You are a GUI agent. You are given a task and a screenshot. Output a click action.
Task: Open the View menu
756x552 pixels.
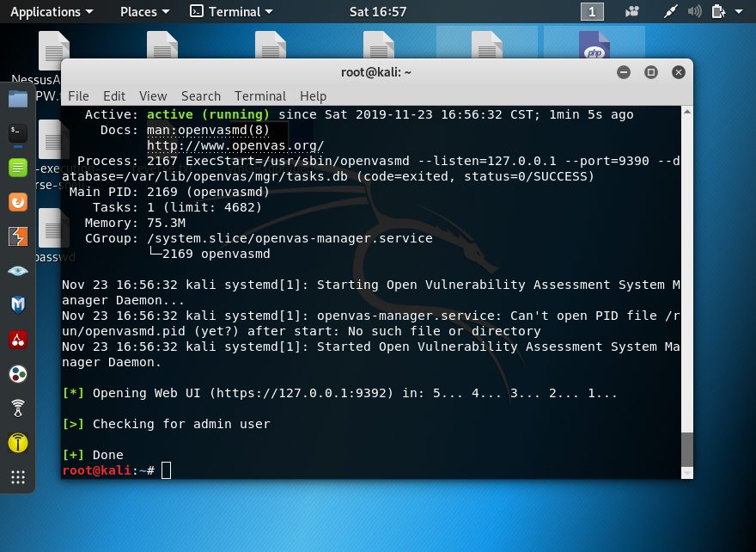click(153, 96)
